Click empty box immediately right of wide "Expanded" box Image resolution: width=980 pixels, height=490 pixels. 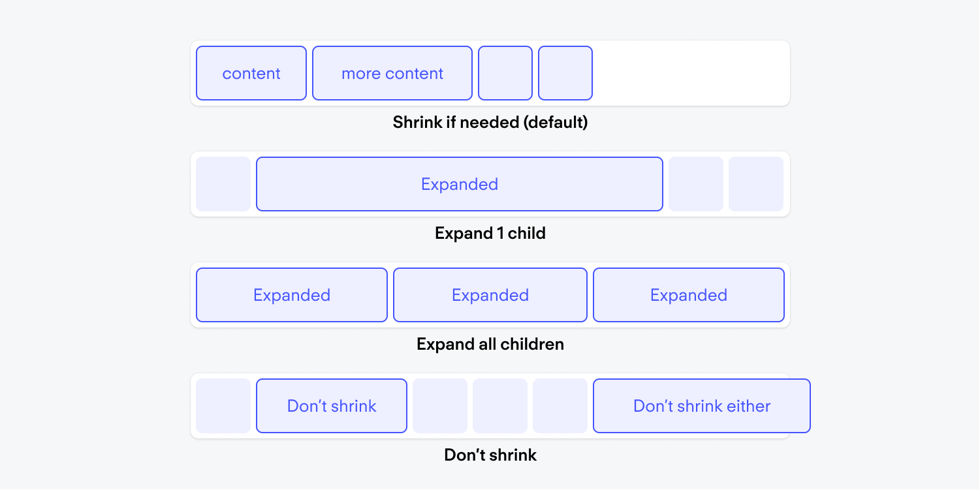click(x=696, y=184)
